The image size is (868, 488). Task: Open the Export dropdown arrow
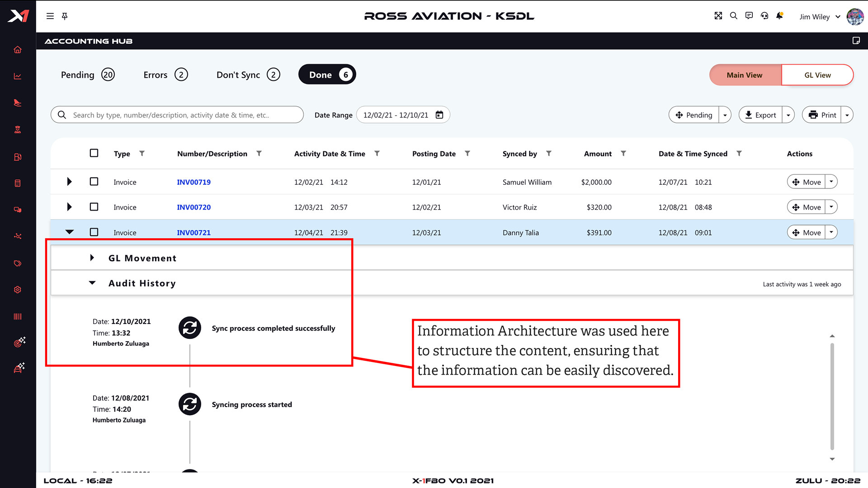pyautogui.click(x=788, y=115)
